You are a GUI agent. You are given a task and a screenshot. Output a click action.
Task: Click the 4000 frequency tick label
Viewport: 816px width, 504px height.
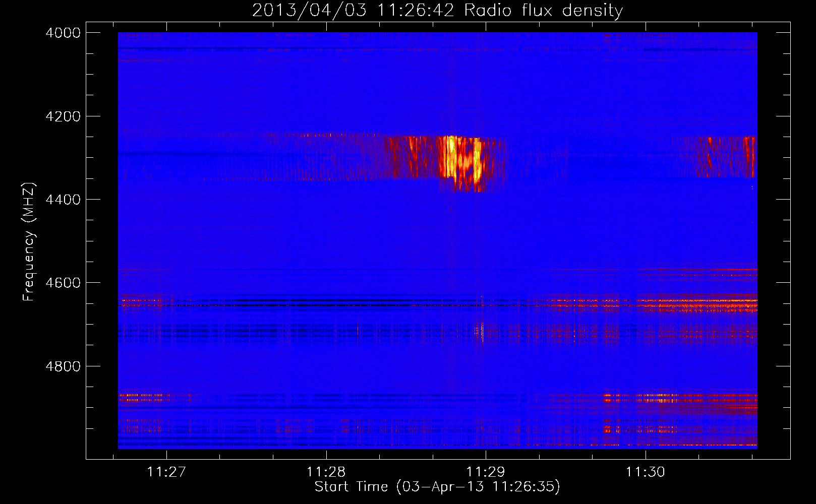coord(63,33)
